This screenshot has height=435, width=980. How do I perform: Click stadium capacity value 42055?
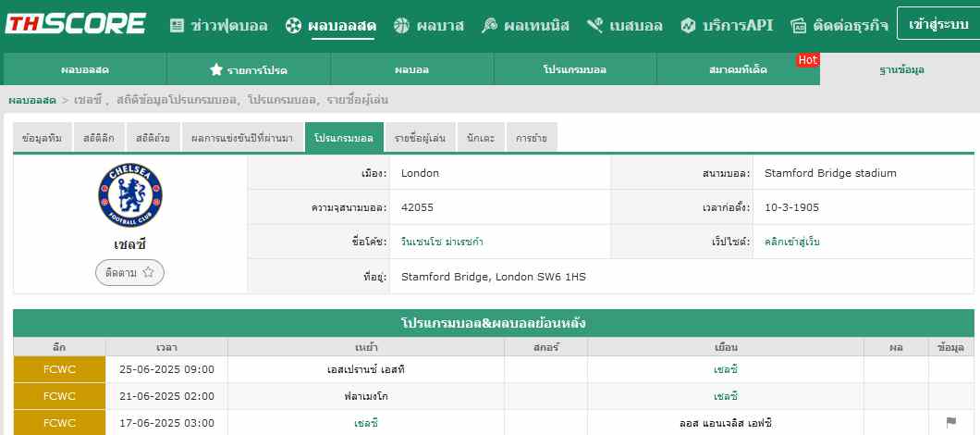coord(417,208)
